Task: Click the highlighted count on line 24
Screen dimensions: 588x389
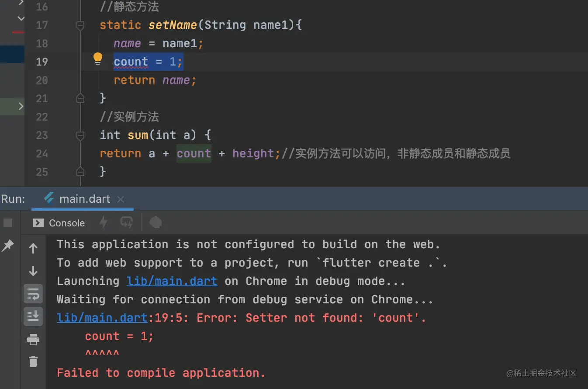Action: [194, 153]
